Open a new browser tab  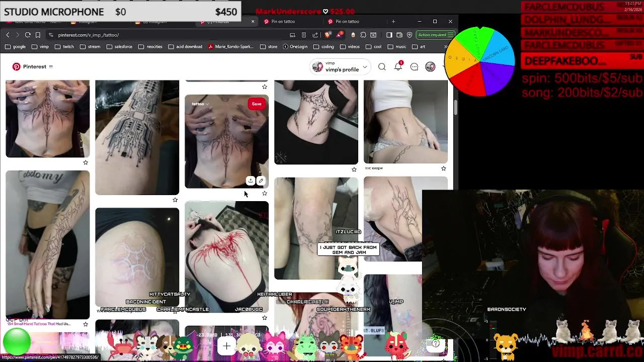pos(393,22)
